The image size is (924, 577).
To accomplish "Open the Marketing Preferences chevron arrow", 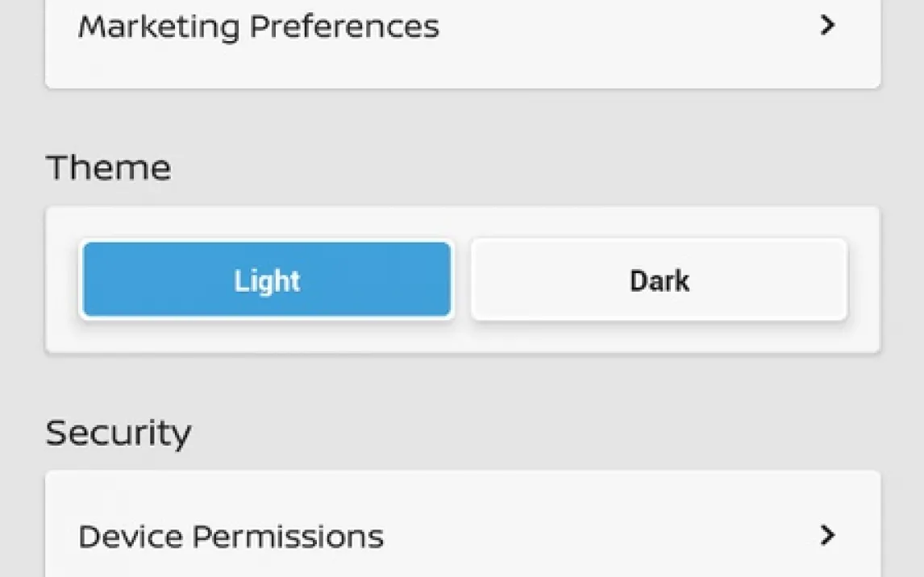I will 826,26.
